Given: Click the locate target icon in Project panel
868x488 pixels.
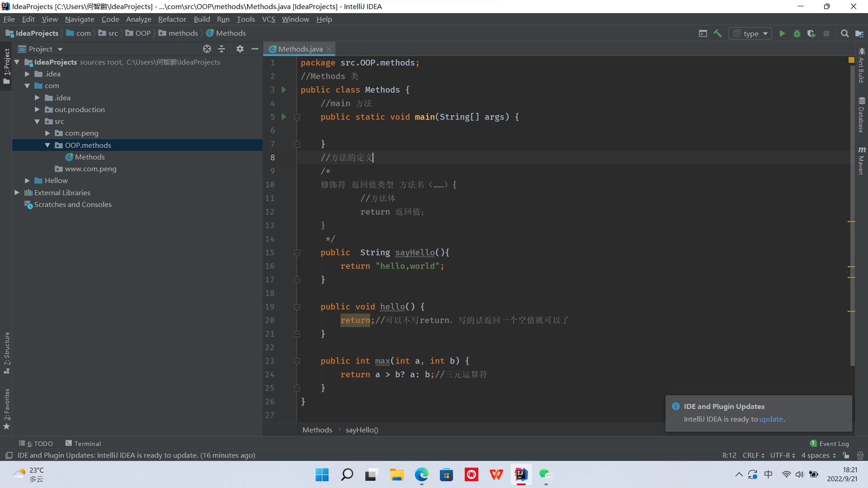Looking at the screenshot, I should pos(207,49).
